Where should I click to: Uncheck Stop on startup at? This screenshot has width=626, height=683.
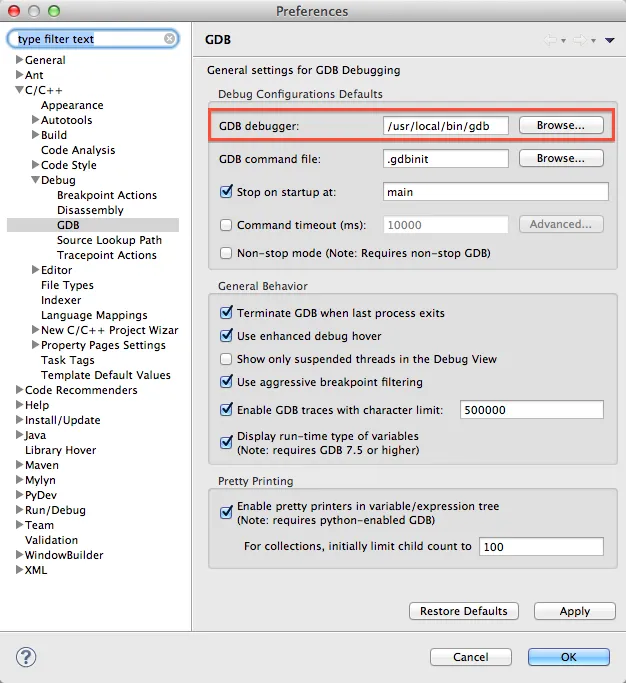tap(226, 191)
